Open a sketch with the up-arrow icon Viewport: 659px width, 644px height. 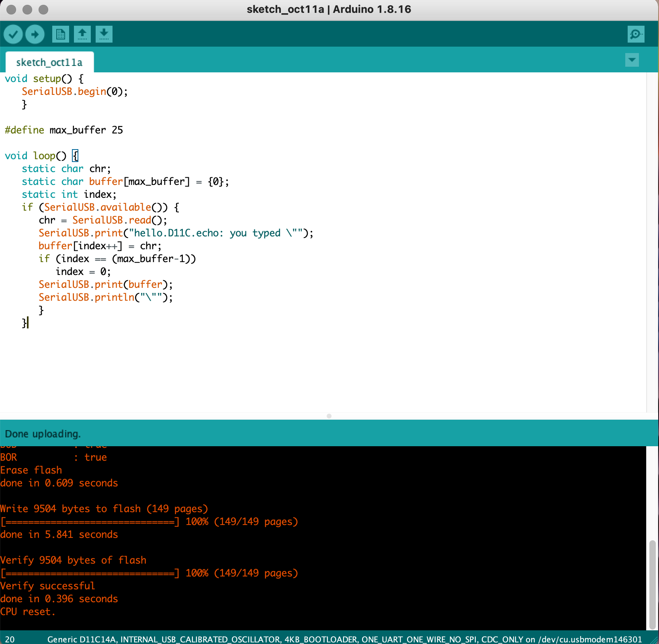point(82,34)
